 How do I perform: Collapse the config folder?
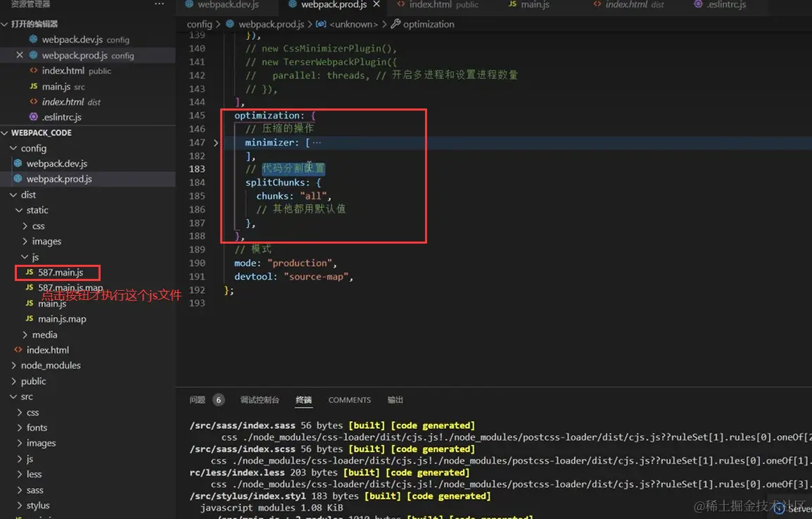[13, 149]
